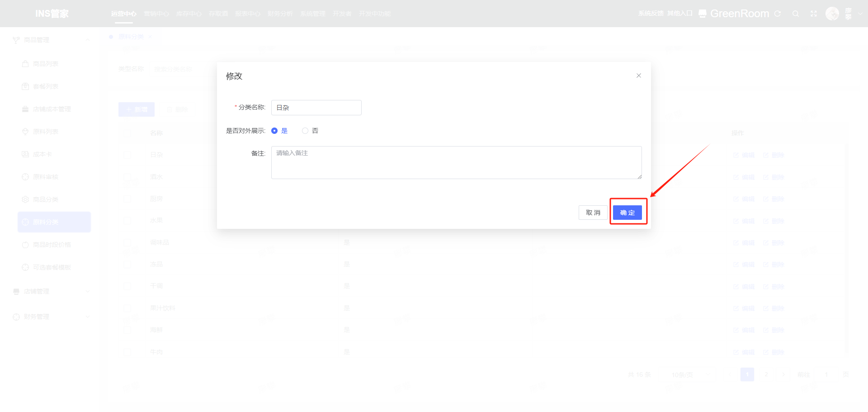Click 删除 in the 牛肉 row
Screen dimensions: 868x412
pos(774,352)
